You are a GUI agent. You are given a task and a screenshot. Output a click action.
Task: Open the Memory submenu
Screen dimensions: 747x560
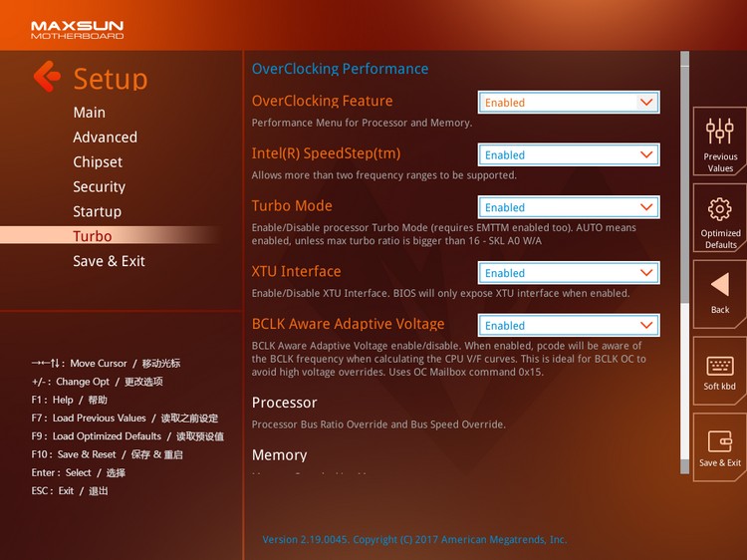[x=279, y=455]
